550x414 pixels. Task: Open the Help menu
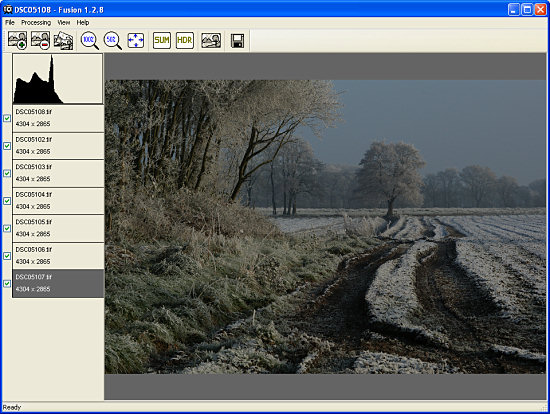pos(83,22)
